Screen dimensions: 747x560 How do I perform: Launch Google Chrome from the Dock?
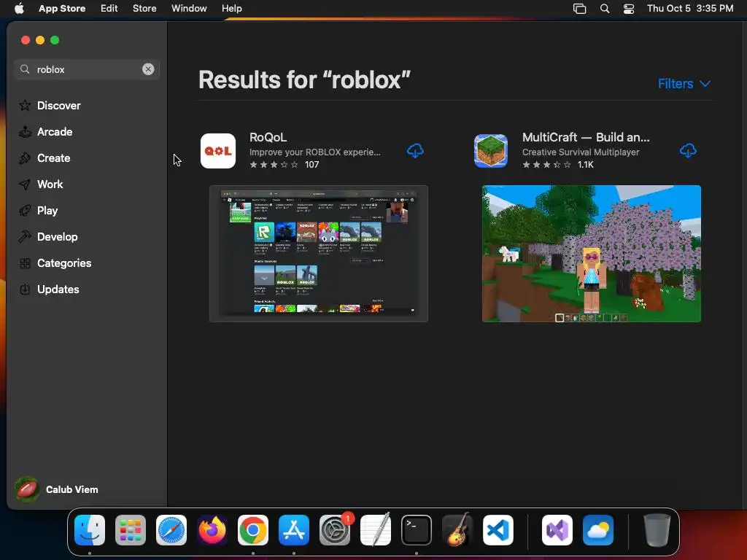(x=253, y=530)
